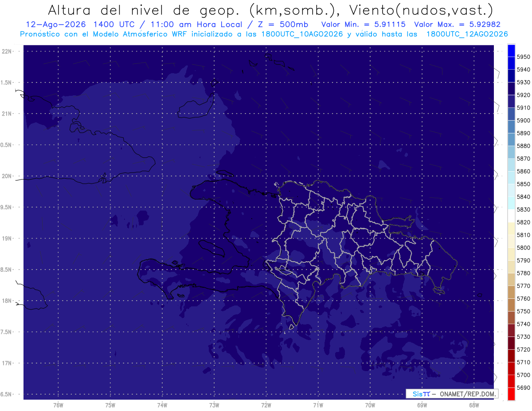Click the 5800 colorbar value label
Screen dimensions: 532x411
pyautogui.click(x=524, y=248)
